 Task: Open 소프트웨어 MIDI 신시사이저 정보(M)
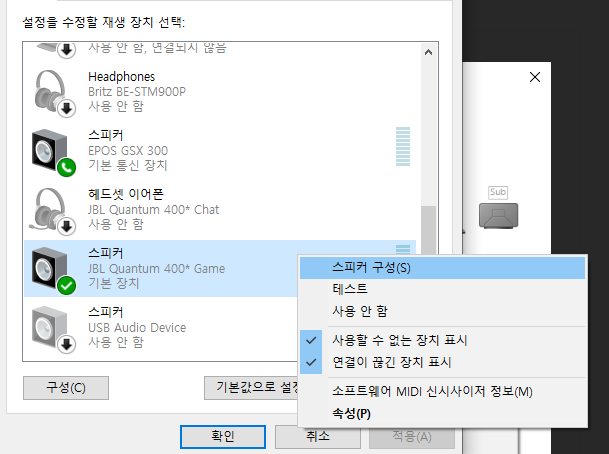point(442,391)
